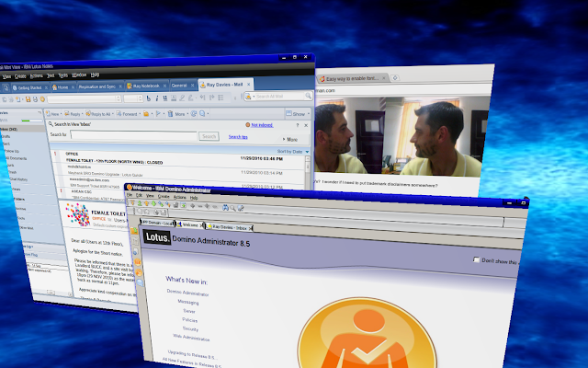Expand the Sort by Date dropdown

307,152
